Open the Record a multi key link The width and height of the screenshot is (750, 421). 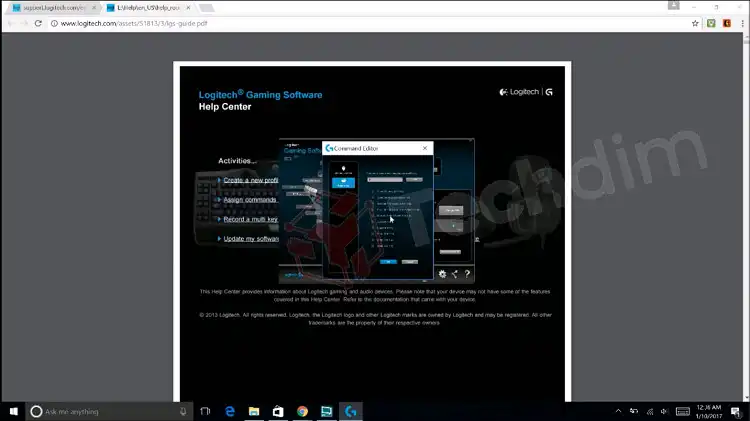tap(251, 219)
